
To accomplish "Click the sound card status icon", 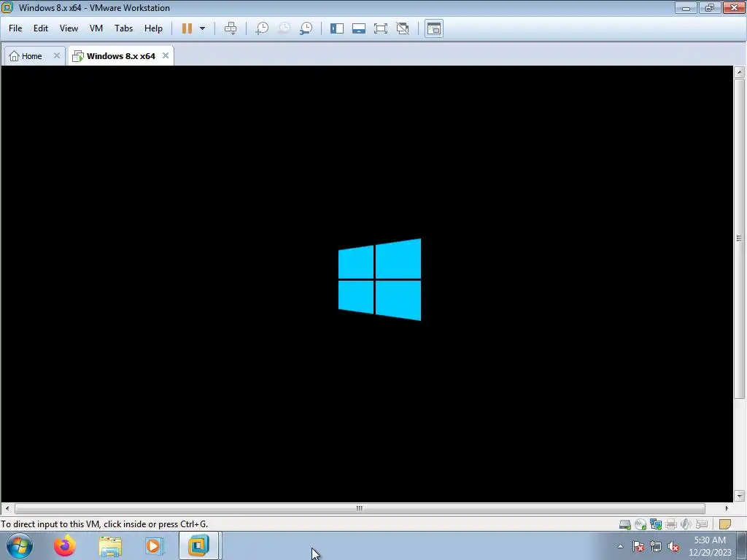I will coord(686,525).
